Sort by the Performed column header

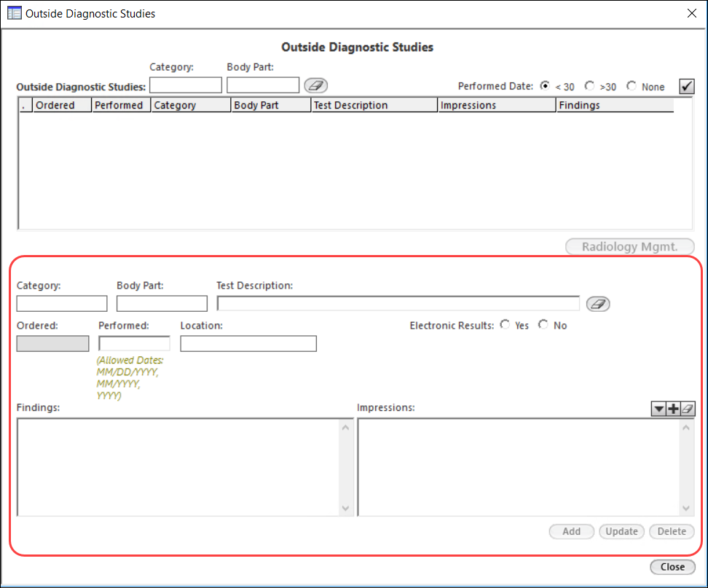pos(122,105)
